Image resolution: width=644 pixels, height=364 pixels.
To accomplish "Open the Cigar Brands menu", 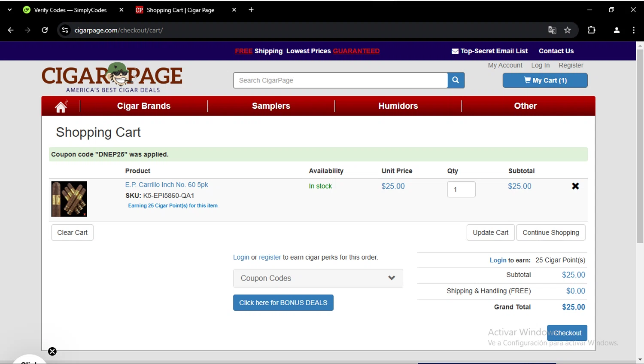I will pos(144,106).
